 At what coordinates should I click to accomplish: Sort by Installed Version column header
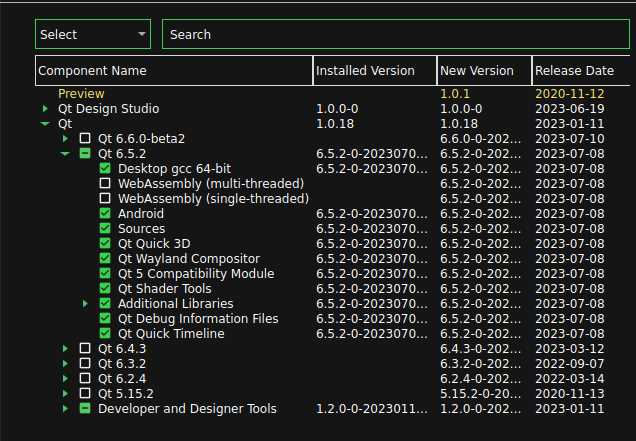coord(375,71)
